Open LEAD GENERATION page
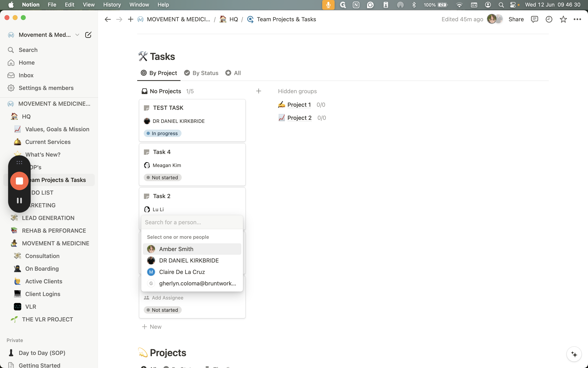Viewport: 588px width, 368px height. (49, 218)
